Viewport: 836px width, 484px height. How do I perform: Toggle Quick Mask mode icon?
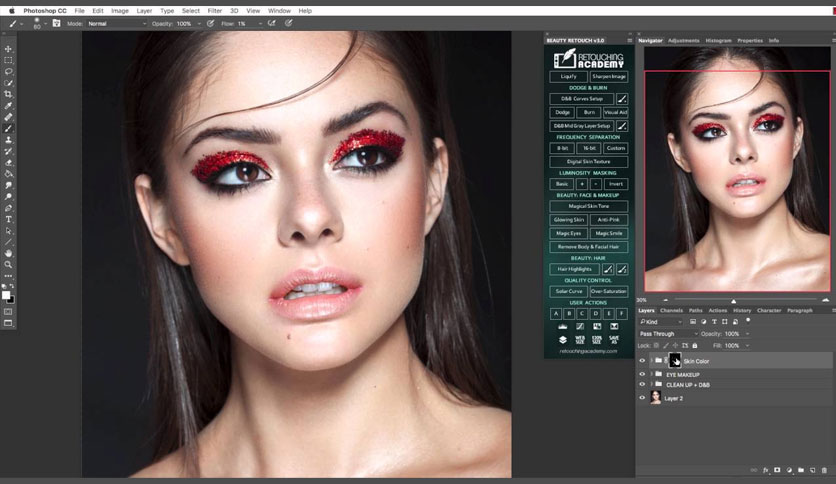coord(9,311)
